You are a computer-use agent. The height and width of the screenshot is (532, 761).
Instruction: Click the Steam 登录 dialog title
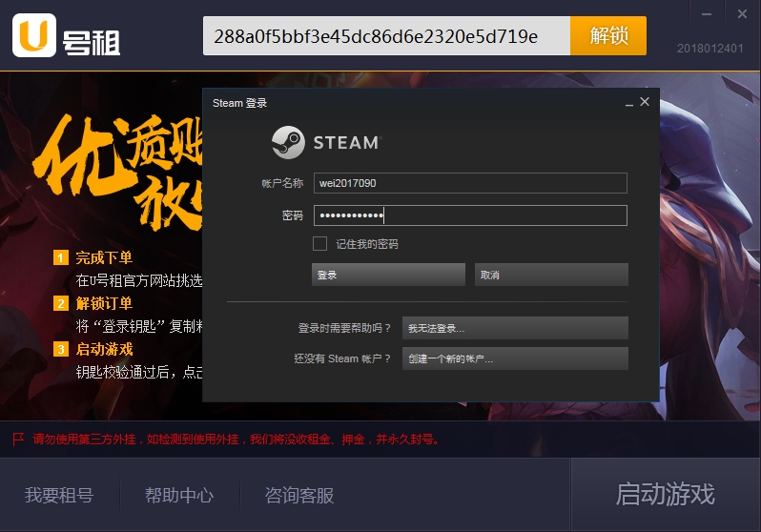pyautogui.click(x=239, y=103)
